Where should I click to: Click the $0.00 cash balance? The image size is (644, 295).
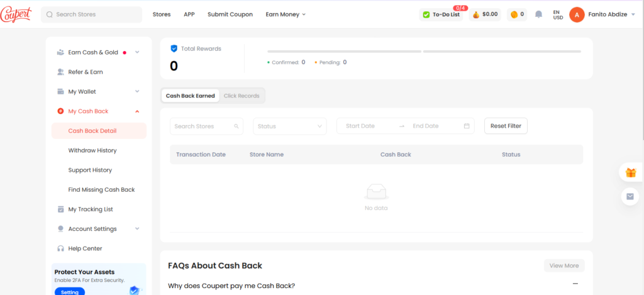tap(490, 14)
